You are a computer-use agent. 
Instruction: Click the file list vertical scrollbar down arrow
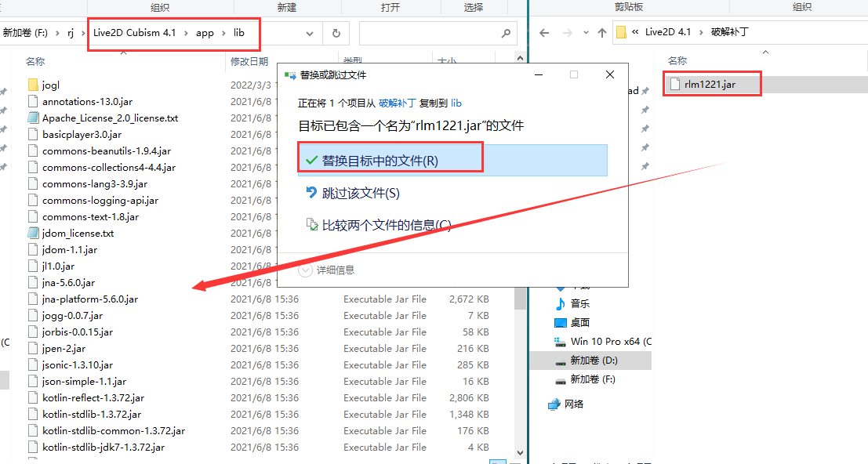(520, 453)
